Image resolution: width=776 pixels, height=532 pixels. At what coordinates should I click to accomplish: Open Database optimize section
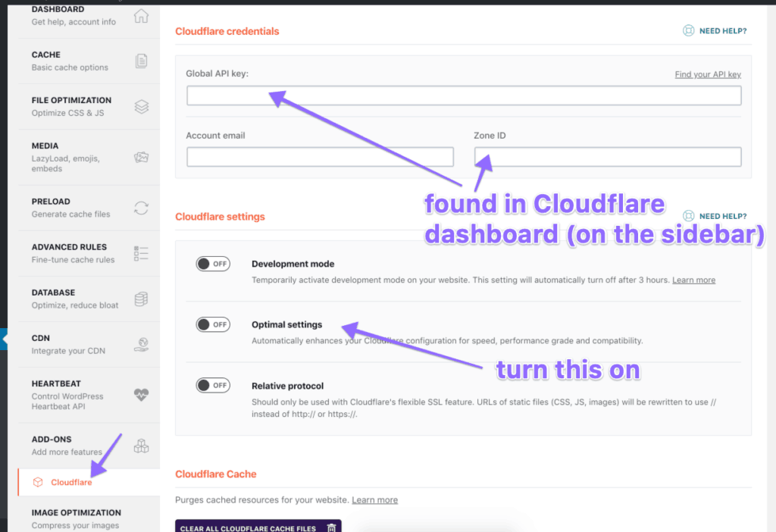click(89, 299)
